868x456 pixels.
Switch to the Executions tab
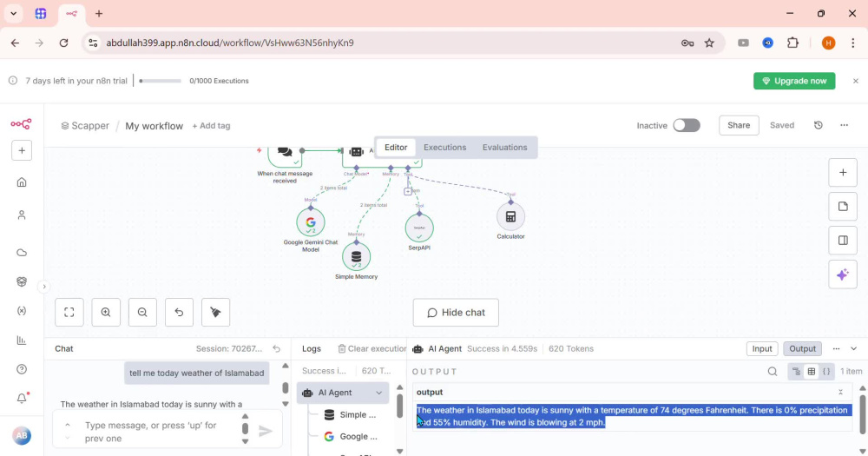[x=444, y=148]
